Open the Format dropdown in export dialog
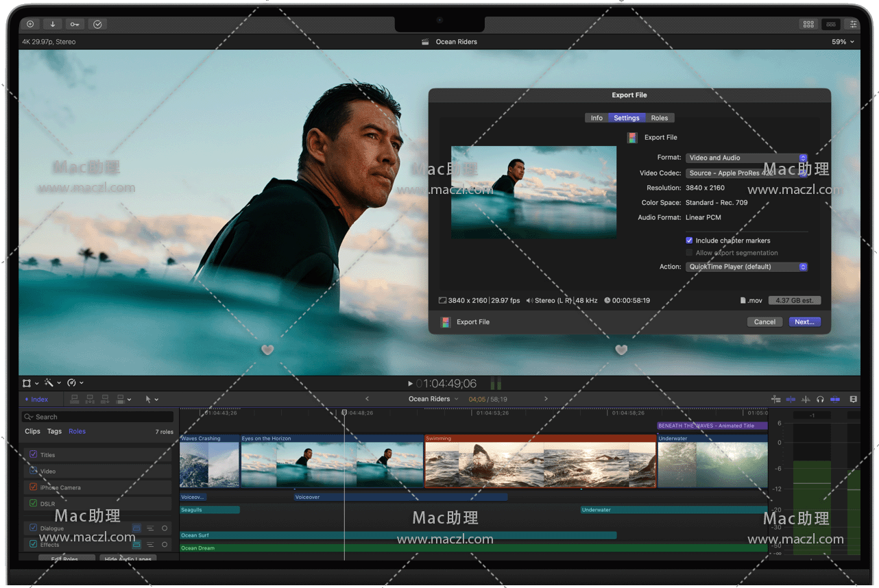The width and height of the screenshot is (879, 588). point(746,158)
